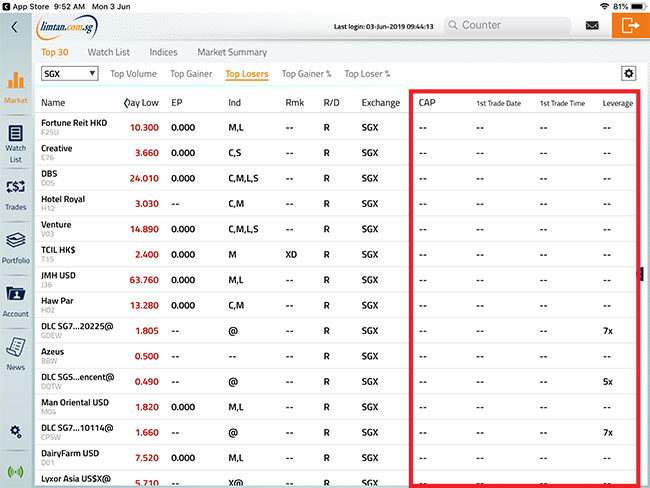The image size is (650, 488).
Task: Open the Trades sidebar icon
Action: 16,195
